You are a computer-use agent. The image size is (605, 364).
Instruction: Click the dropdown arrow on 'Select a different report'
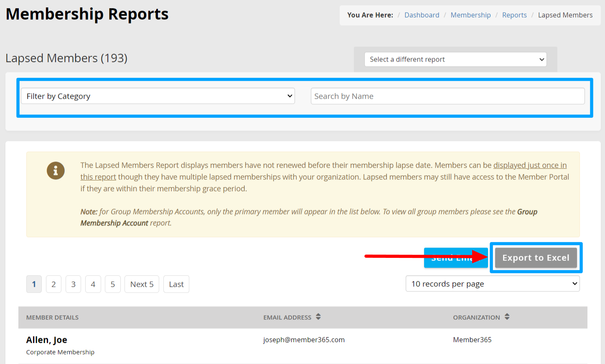tap(541, 59)
